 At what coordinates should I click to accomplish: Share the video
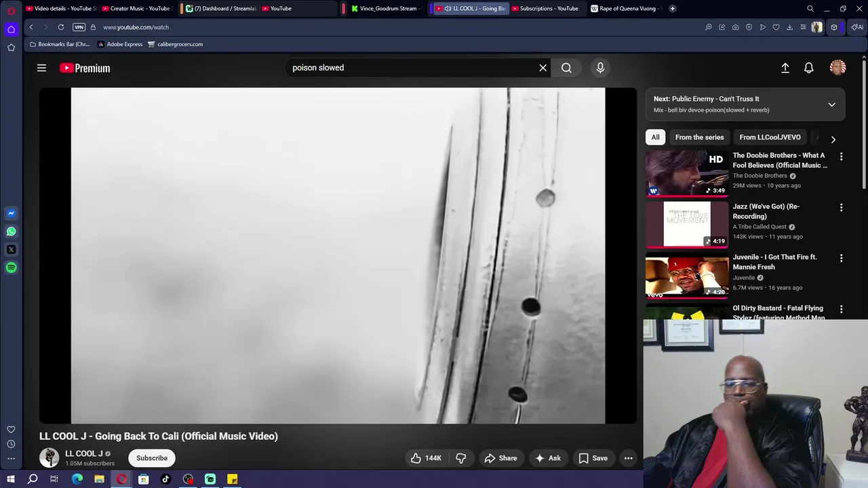(x=500, y=458)
